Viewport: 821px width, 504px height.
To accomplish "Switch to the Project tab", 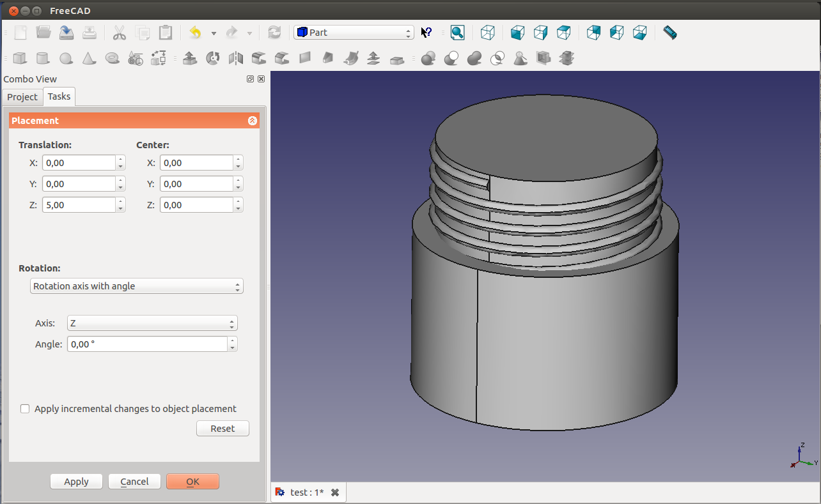I will coord(22,97).
